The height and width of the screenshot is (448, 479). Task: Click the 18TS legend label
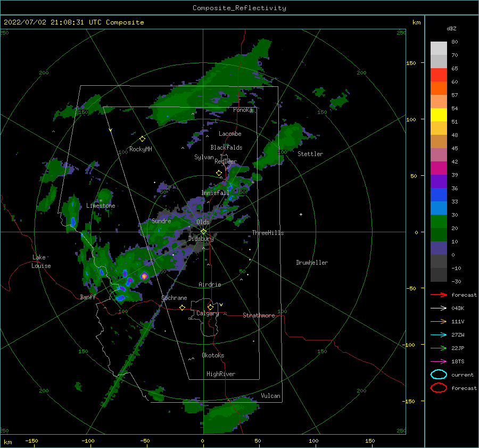[x=458, y=362]
